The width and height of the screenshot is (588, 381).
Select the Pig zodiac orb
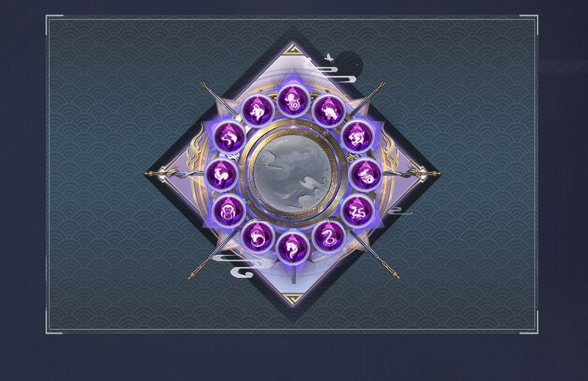258,110
